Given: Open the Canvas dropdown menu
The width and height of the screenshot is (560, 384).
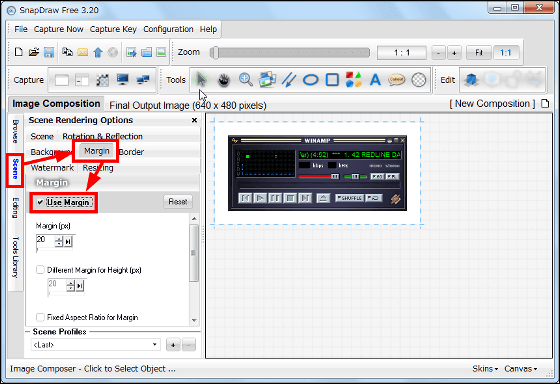Looking at the screenshot, I should pyautogui.click(x=521, y=369).
